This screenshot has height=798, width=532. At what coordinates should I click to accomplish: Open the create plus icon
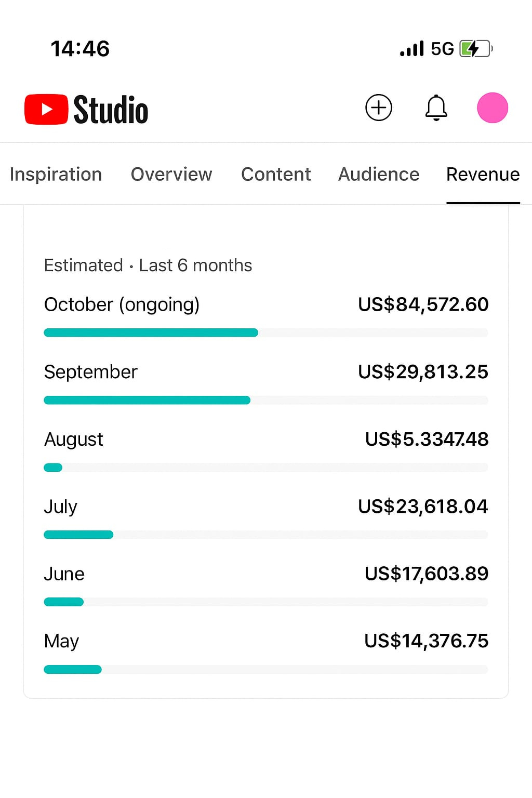(379, 108)
